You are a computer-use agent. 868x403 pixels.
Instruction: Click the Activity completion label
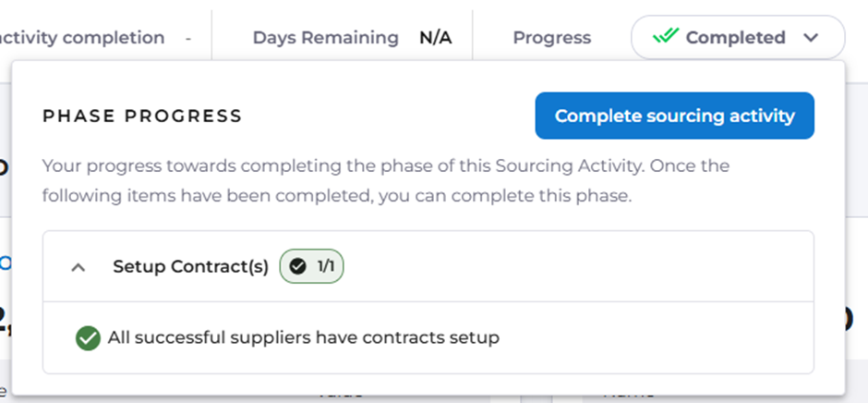83,38
